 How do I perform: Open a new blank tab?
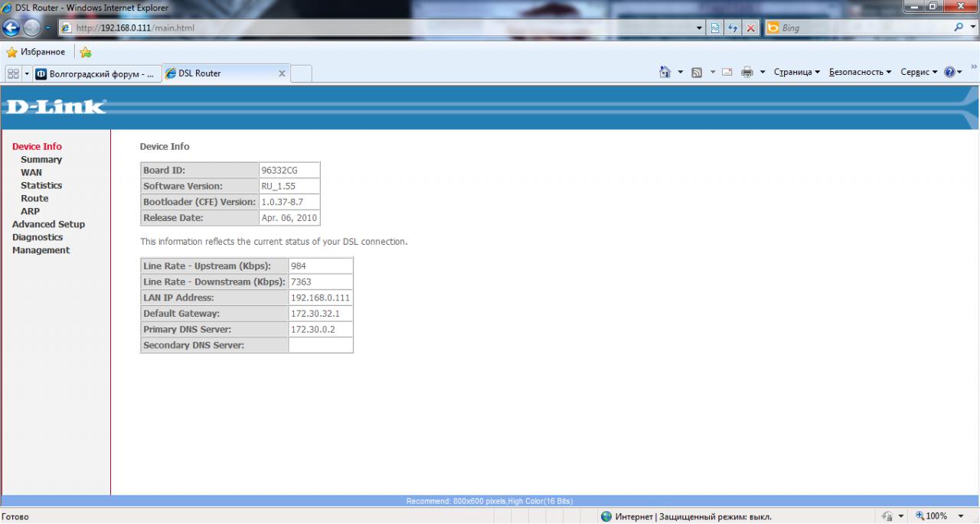pyautogui.click(x=302, y=73)
